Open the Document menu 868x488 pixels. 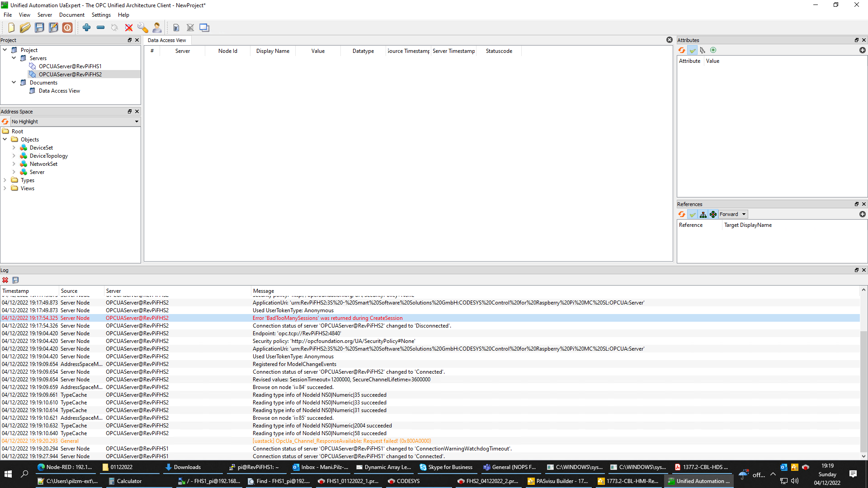click(71, 15)
